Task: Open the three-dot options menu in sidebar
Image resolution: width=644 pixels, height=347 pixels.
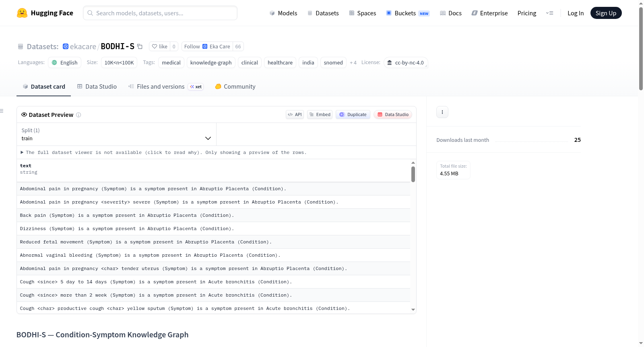Action: (442, 112)
